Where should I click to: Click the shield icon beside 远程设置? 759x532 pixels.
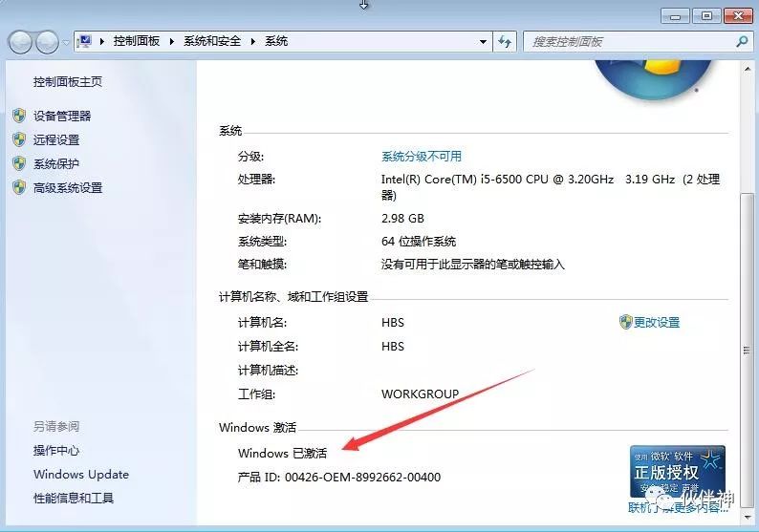(19, 139)
